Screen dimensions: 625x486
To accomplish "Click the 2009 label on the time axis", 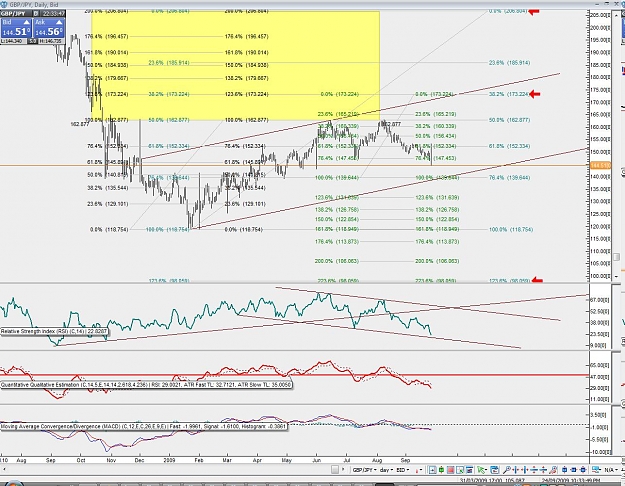I will 169,460.
